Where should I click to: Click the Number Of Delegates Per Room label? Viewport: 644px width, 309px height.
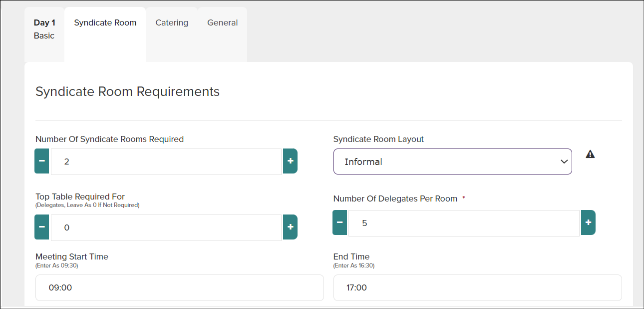pos(395,198)
